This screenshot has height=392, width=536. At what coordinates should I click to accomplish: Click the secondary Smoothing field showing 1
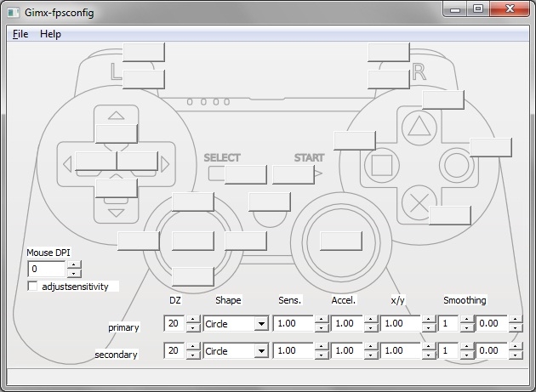(448, 350)
